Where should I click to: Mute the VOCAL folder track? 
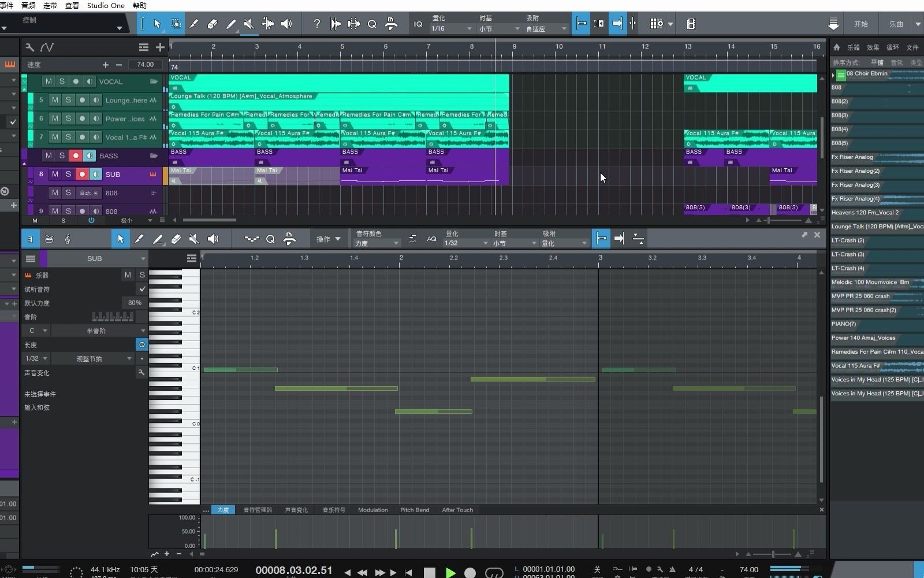(x=49, y=81)
